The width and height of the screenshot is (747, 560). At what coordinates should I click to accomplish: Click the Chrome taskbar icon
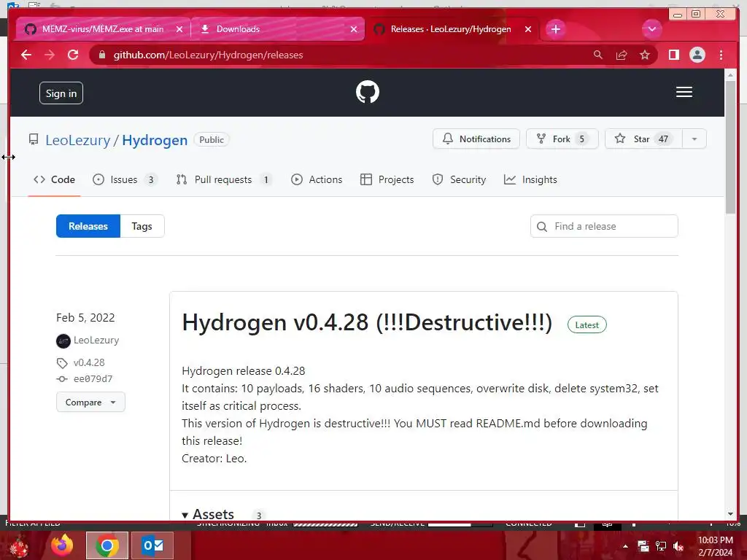pos(107,545)
